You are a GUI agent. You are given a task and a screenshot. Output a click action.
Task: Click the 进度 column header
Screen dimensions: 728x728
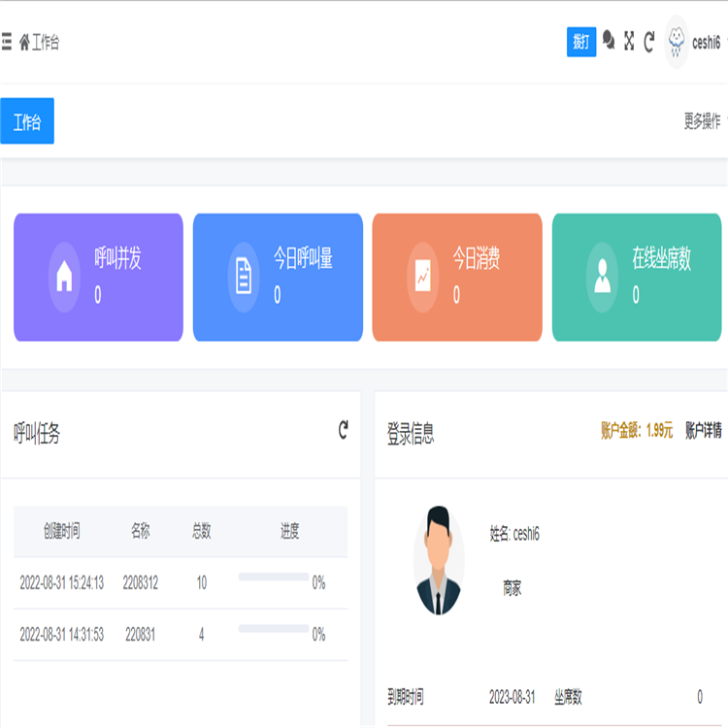[x=289, y=531]
